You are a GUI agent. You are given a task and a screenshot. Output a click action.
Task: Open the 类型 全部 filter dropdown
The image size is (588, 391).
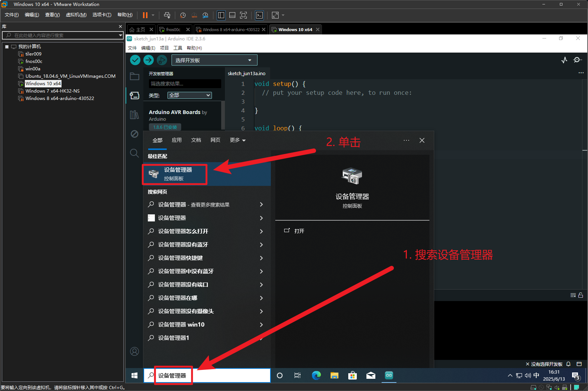189,95
